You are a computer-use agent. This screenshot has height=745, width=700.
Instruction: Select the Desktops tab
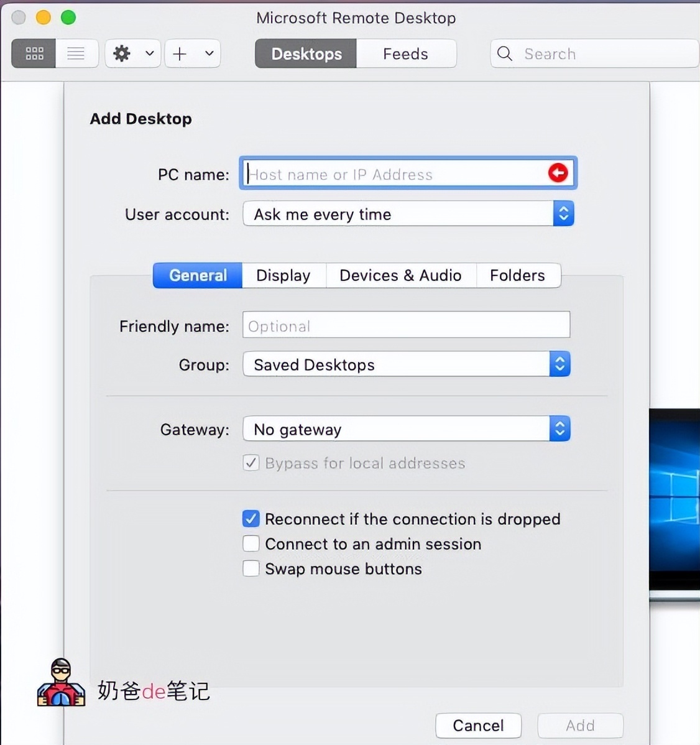pos(306,53)
